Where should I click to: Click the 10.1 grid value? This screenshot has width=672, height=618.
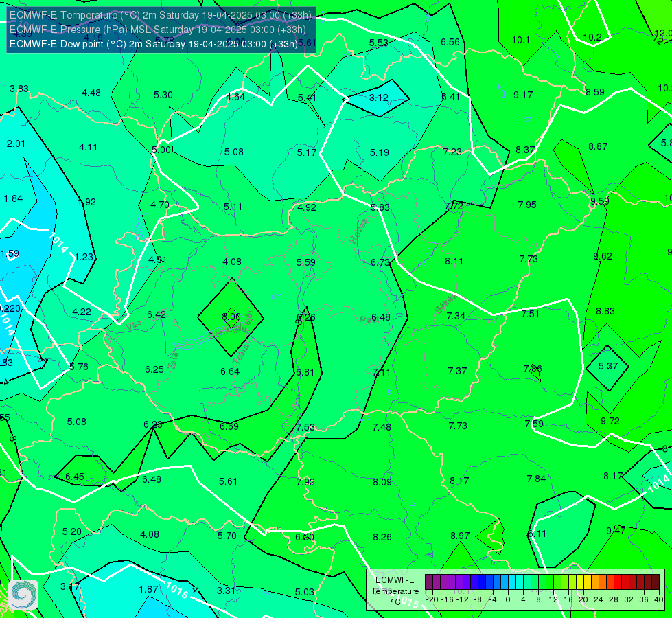tap(521, 41)
